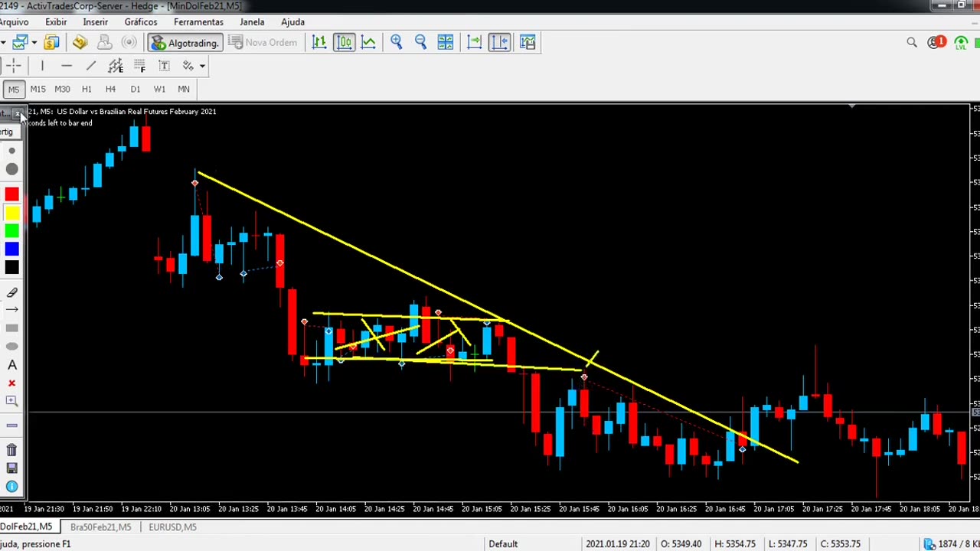The height and width of the screenshot is (551, 980).
Task: Switch chart to bar chart type
Action: click(319, 42)
